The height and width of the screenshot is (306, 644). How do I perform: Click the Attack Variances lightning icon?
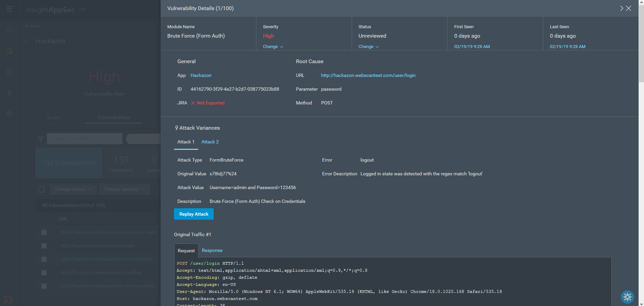pos(176,128)
